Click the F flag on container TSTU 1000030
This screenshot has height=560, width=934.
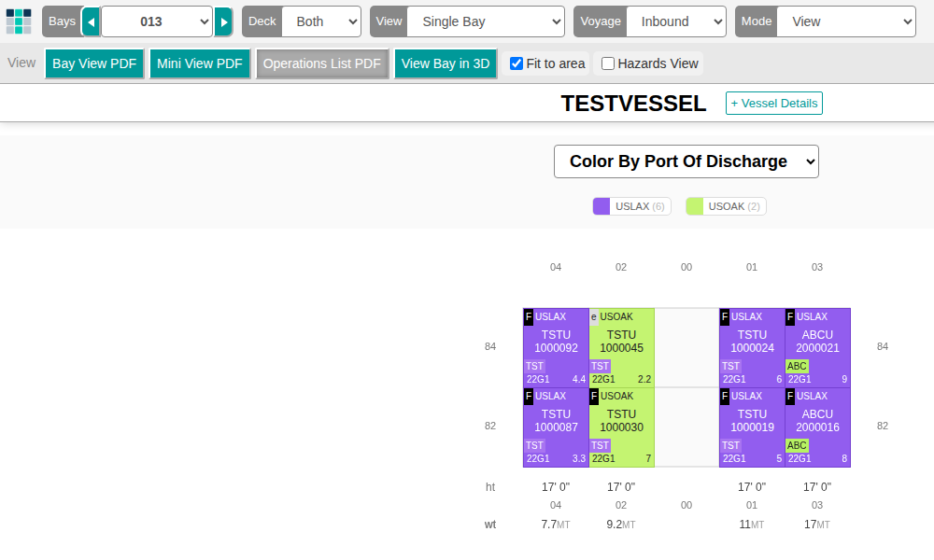594,397
